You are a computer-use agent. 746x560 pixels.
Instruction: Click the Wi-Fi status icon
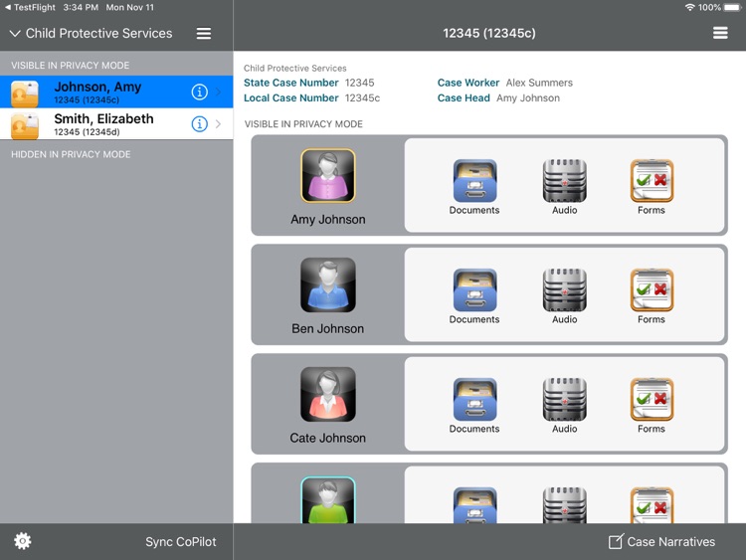pos(689,7)
